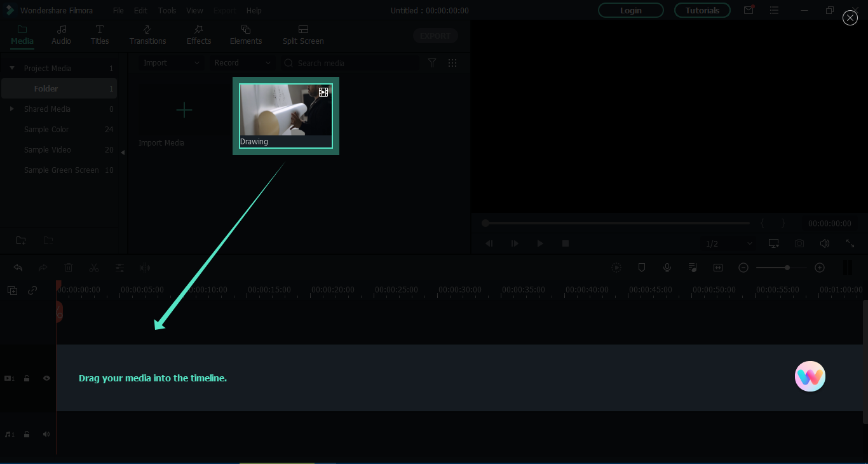Click the Undo arrow icon

(x=18, y=268)
